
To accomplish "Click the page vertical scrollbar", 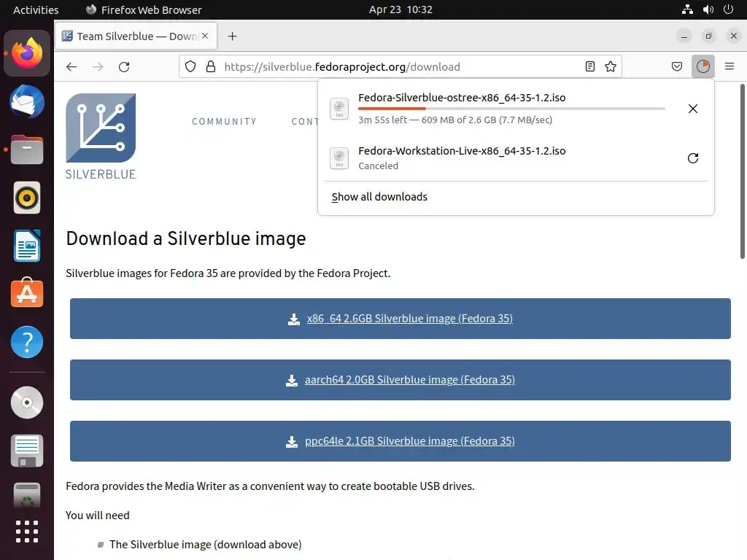I will pyautogui.click(x=742, y=171).
